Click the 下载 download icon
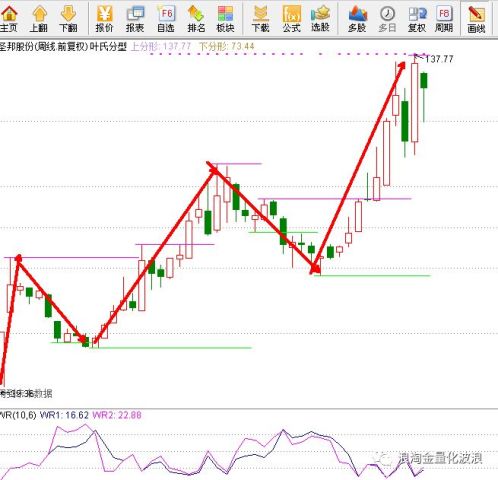The height and width of the screenshot is (480, 498). click(x=260, y=18)
